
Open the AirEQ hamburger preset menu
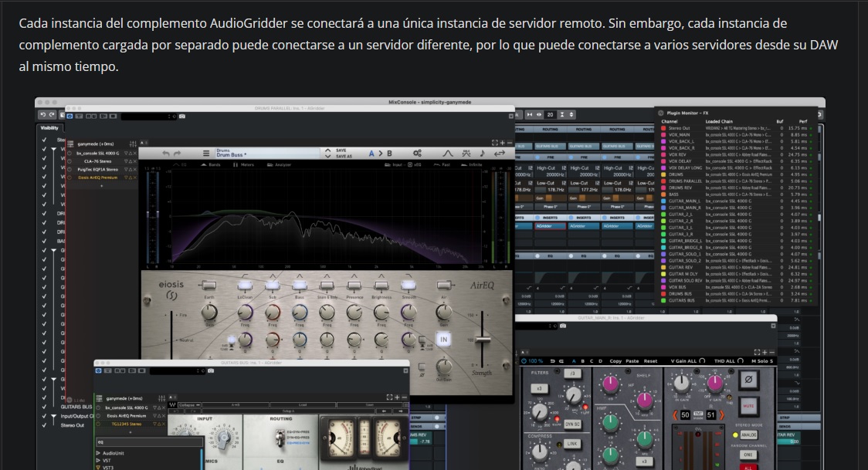click(206, 153)
